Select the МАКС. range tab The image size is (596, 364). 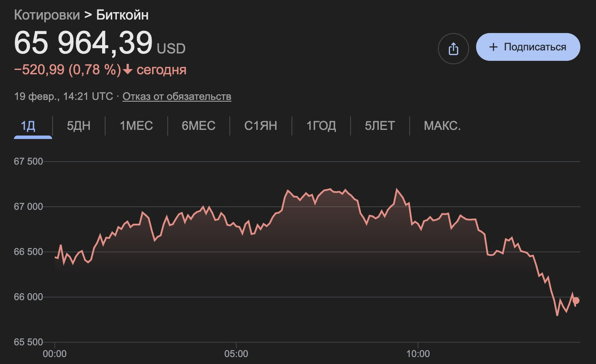[442, 126]
